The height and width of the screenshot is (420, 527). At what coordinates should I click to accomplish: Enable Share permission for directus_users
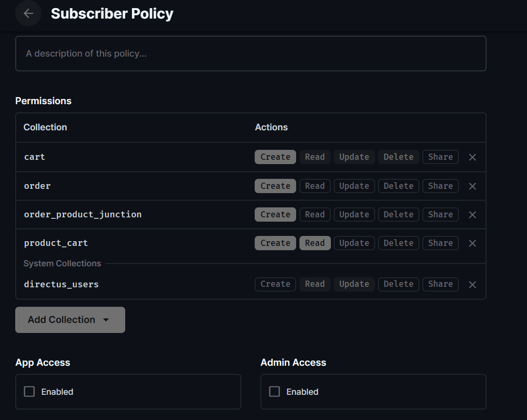440,284
